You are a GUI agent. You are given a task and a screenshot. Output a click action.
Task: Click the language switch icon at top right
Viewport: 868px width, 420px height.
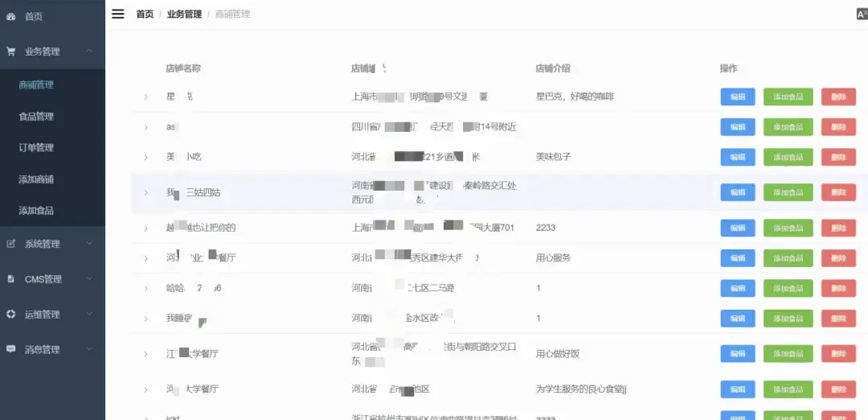click(862, 14)
